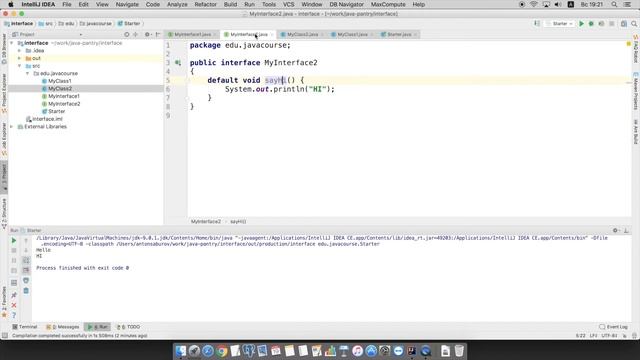This screenshot has width=640, height=360.
Task: Collapse the edu.javacourse package
Action: [27, 73]
